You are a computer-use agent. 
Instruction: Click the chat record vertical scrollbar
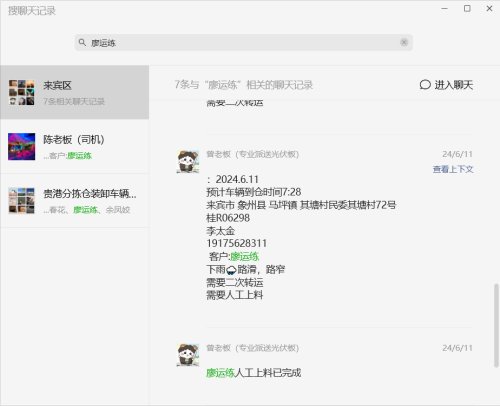[496, 325]
